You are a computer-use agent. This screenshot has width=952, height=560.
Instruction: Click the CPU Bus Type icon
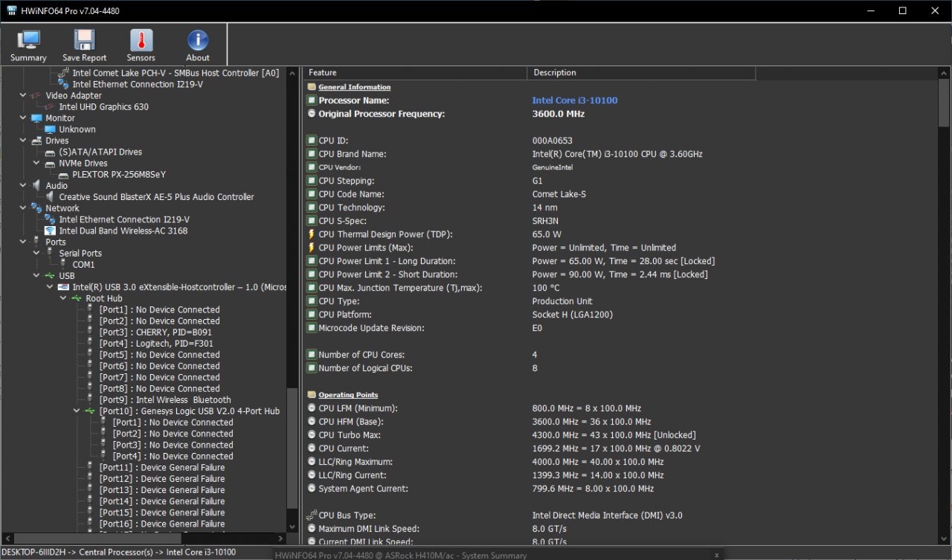tap(312, 515)
